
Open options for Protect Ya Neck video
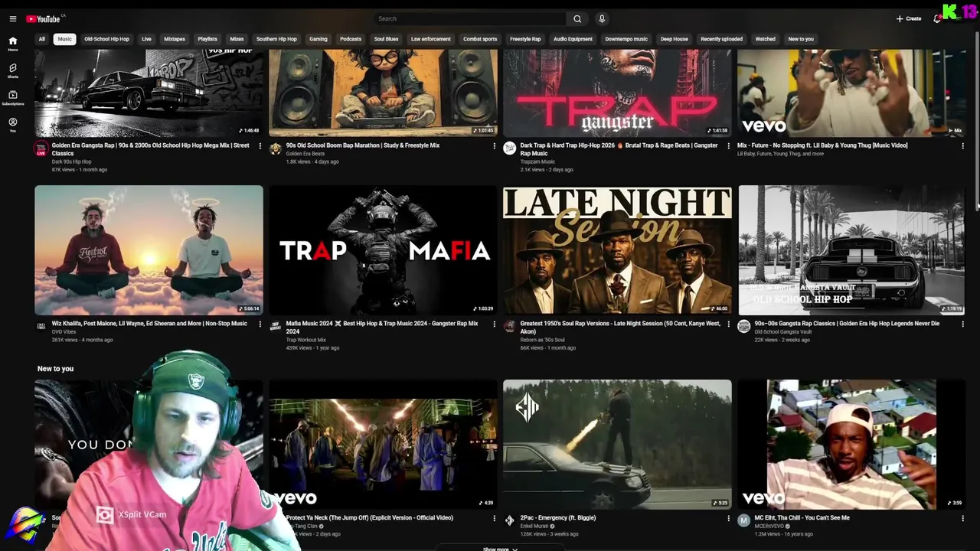(x=494, y=518)
